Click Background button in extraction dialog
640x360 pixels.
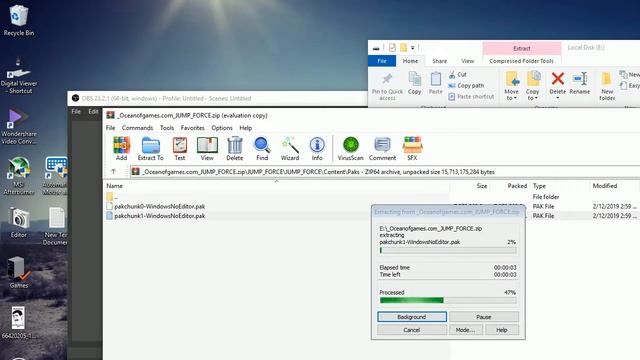[x=412, y=317]
